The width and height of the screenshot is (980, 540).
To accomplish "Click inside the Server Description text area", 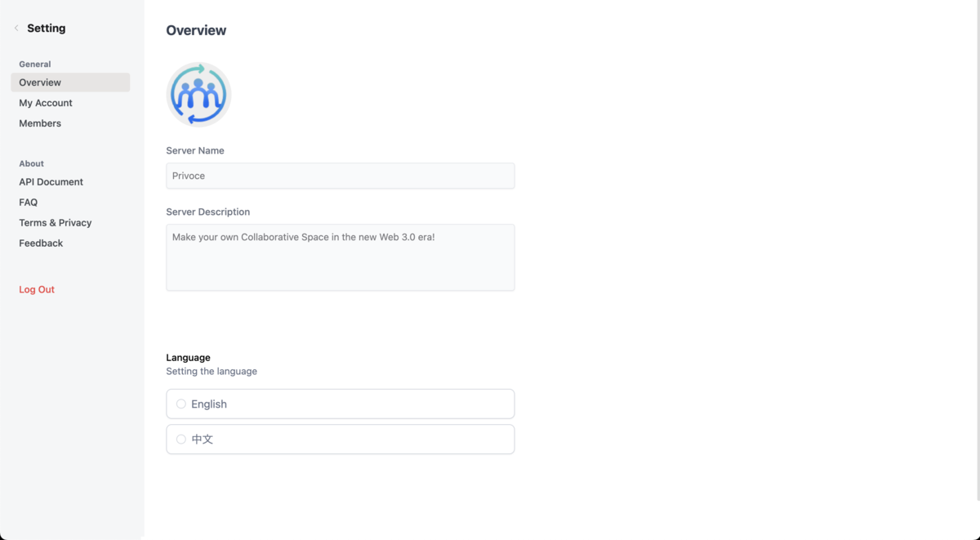I will point(341,257).
